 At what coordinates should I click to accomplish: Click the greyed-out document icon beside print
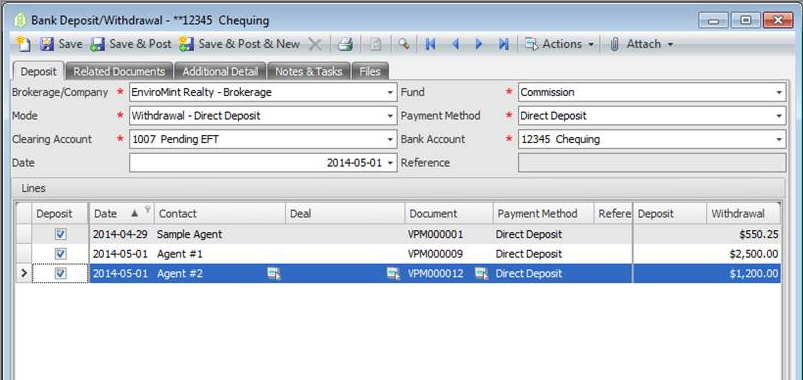375,45
